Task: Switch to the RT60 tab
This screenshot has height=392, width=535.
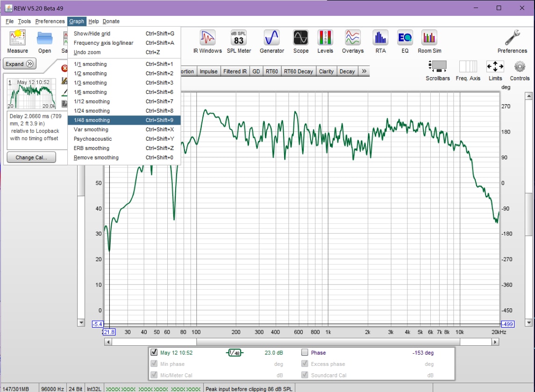Action: click(271, 71)
